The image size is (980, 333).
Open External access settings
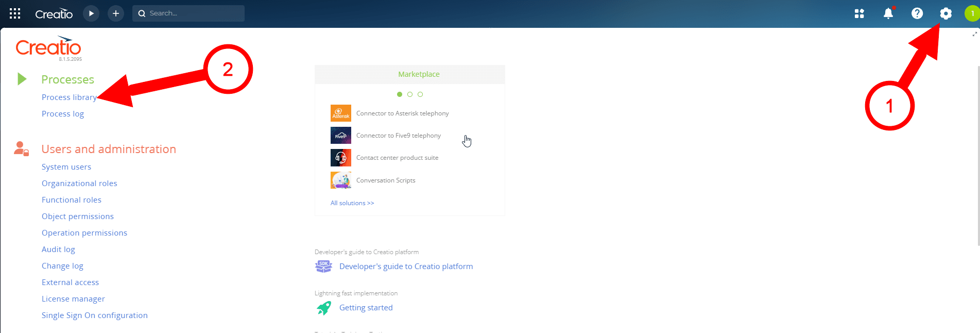tap(70, 282)
